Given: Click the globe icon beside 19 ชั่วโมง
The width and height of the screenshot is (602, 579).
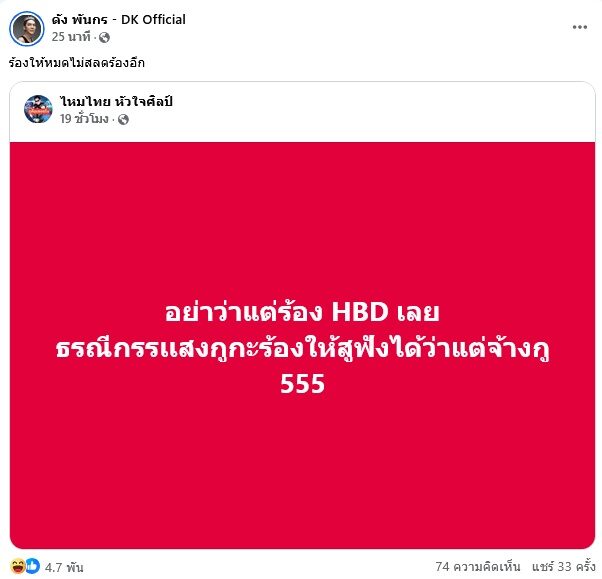Looking at the screenshot, I should [123, 119].
